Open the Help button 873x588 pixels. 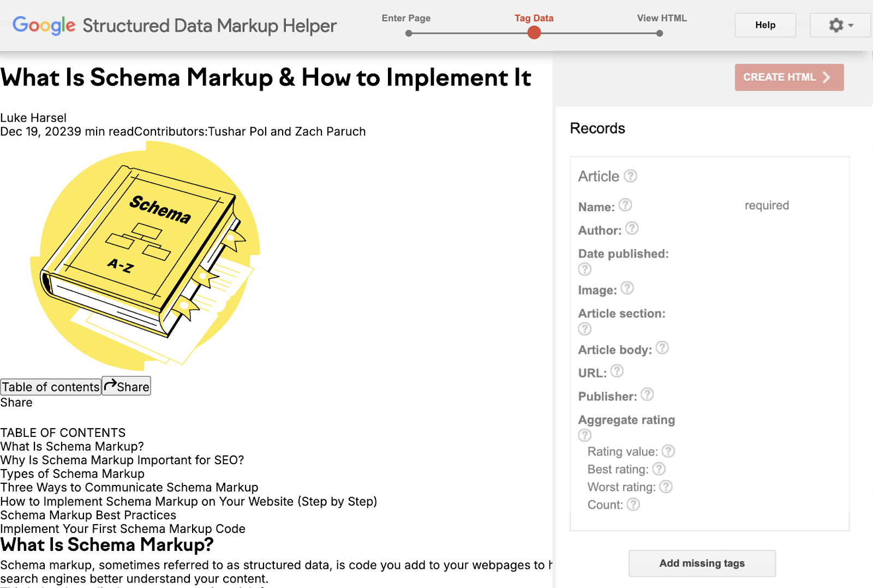coord(765,25)
